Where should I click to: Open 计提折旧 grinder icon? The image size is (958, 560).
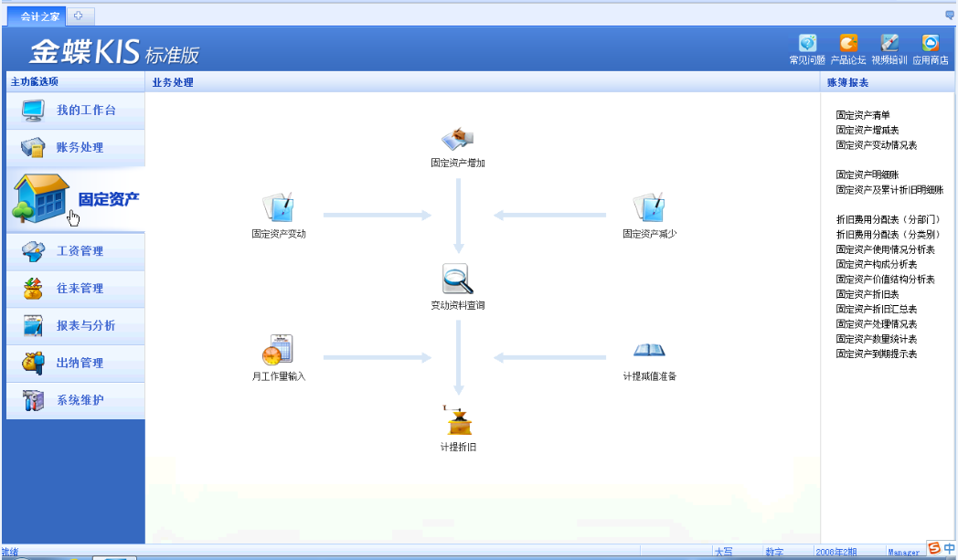click(458, 420)
